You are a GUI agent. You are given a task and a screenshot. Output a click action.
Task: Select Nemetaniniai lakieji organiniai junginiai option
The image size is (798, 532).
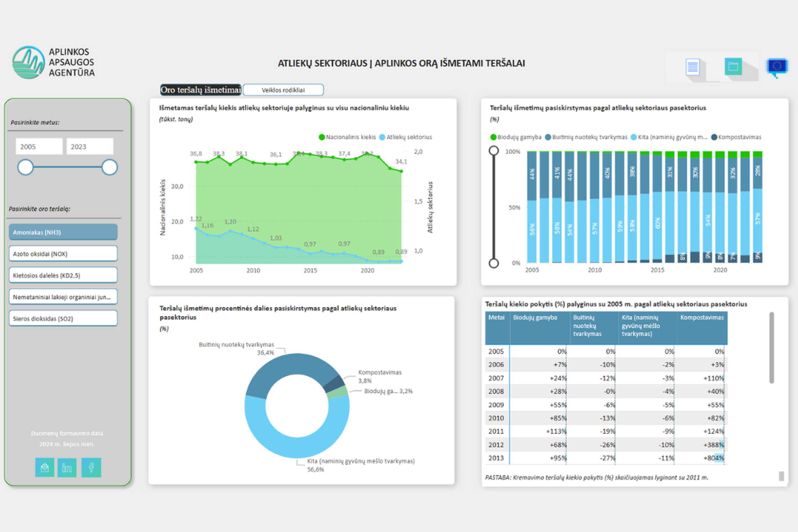tap(63, 297)
